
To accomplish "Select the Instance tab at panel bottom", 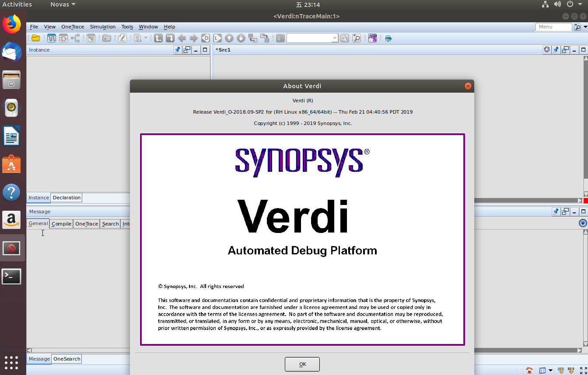I will pyautogui.click(x=38, y=198).
